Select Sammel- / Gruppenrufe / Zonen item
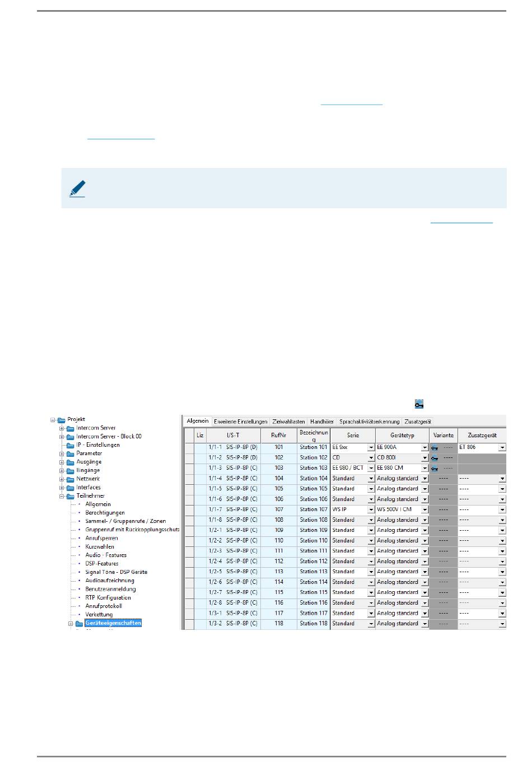 [125, 521]
